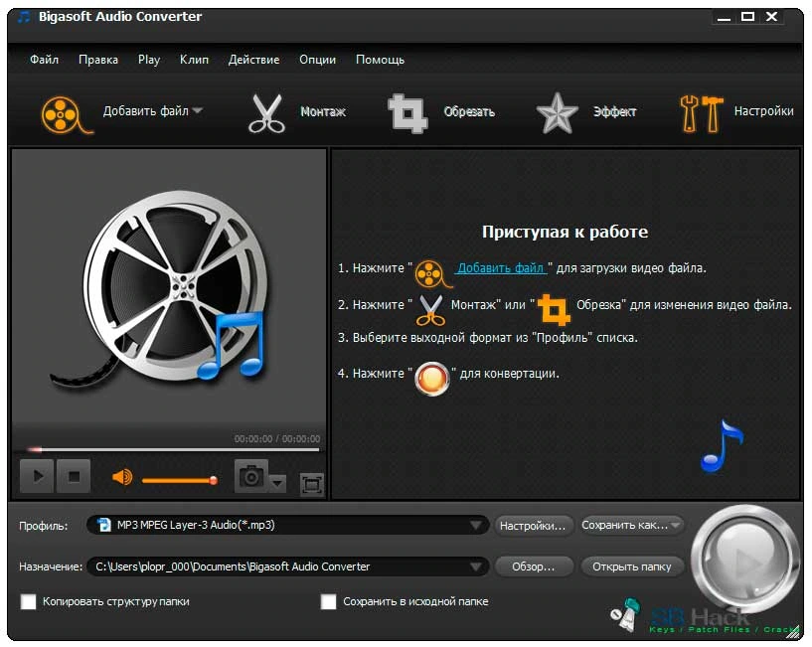
Task: Toggle full screen preview icon
Action: [312, 485]
